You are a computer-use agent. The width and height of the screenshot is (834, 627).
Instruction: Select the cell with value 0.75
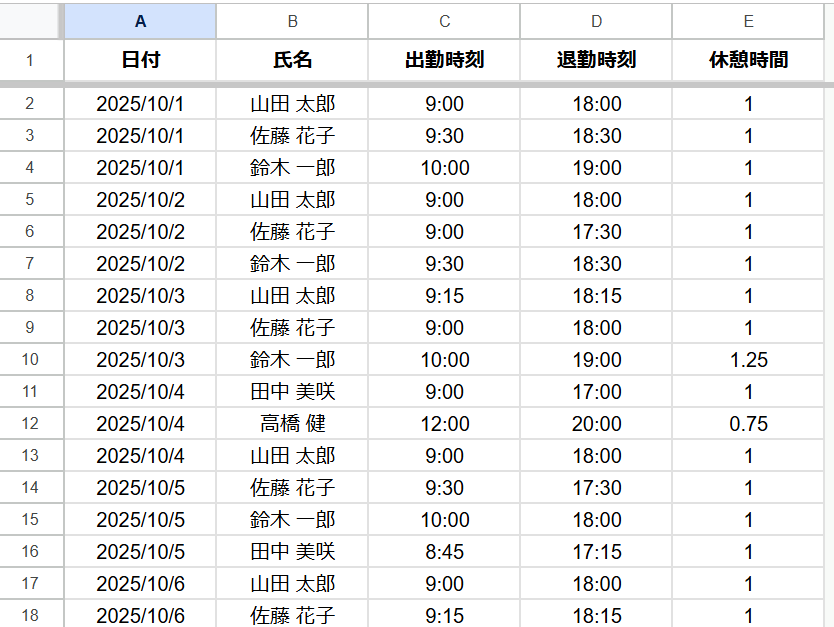tap(748, 424)
